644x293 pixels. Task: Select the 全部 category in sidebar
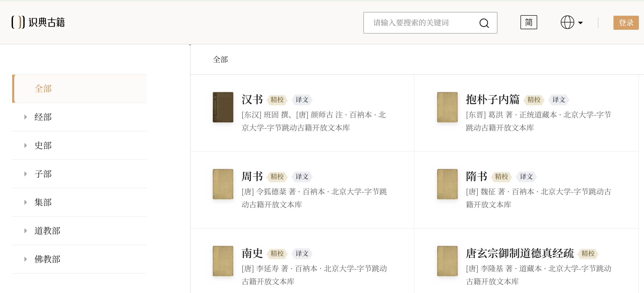43,89
